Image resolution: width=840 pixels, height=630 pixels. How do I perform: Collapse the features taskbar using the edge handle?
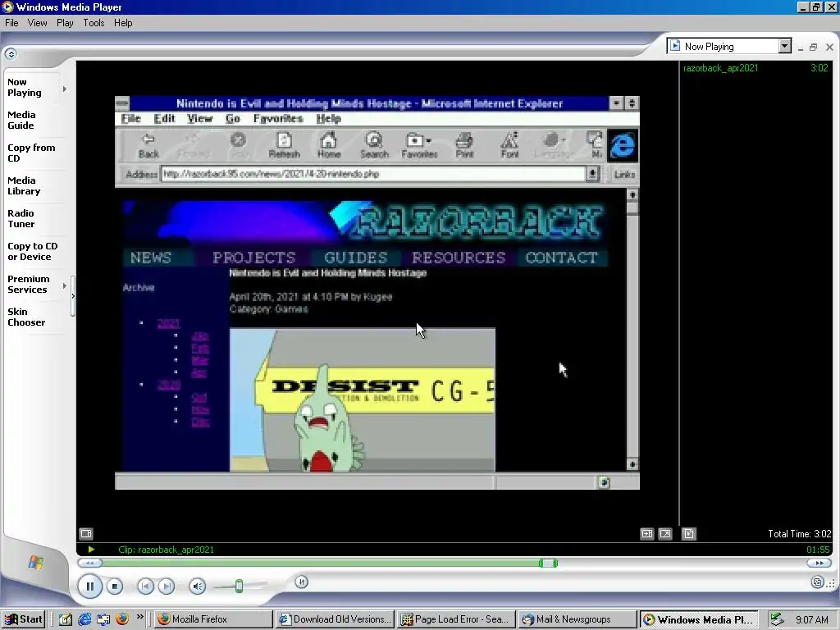click(x=73, y=295)
